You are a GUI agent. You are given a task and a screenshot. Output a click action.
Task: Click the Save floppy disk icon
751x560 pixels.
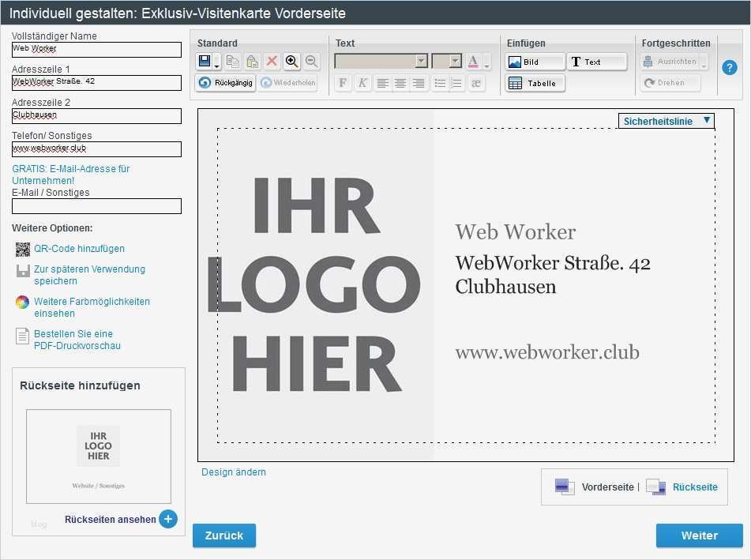coord(205,61)
